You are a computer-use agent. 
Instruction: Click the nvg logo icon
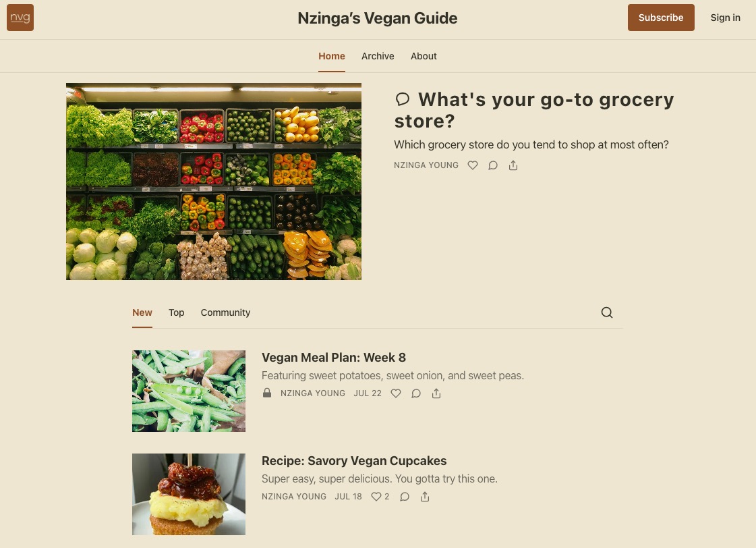[20, 18]
